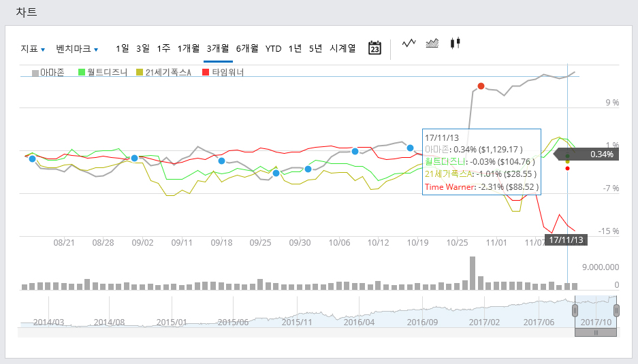Select the 시계열 option
Image resolution: width=638 pixels, height=364 pixels.
click(342, 48)
